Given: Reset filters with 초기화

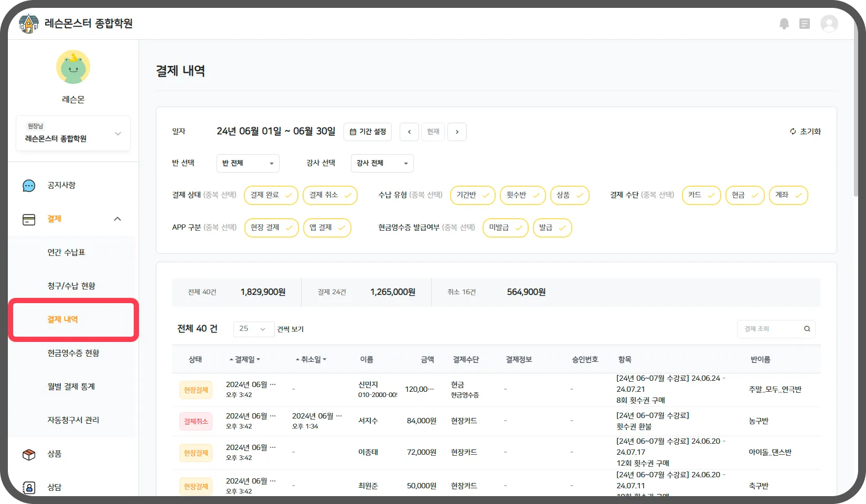Looking at the screenshot, I should pos(805,132).
